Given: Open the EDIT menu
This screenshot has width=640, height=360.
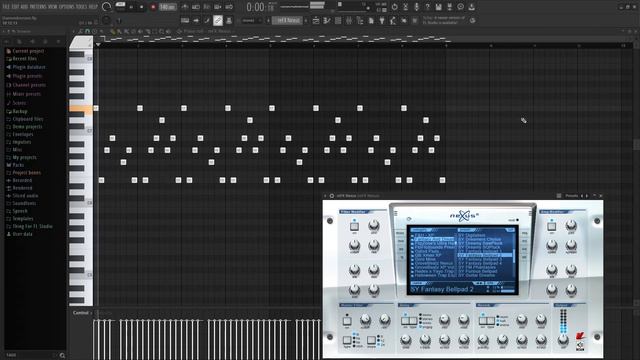Looking at the screenshot, I should coord(14,7).
